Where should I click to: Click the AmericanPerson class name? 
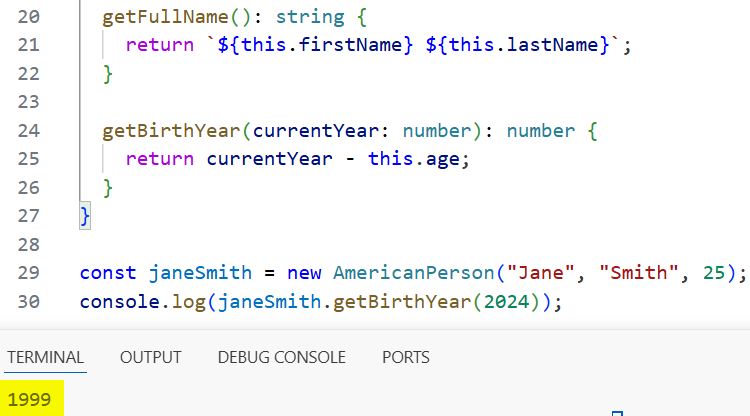click(414, 273)
